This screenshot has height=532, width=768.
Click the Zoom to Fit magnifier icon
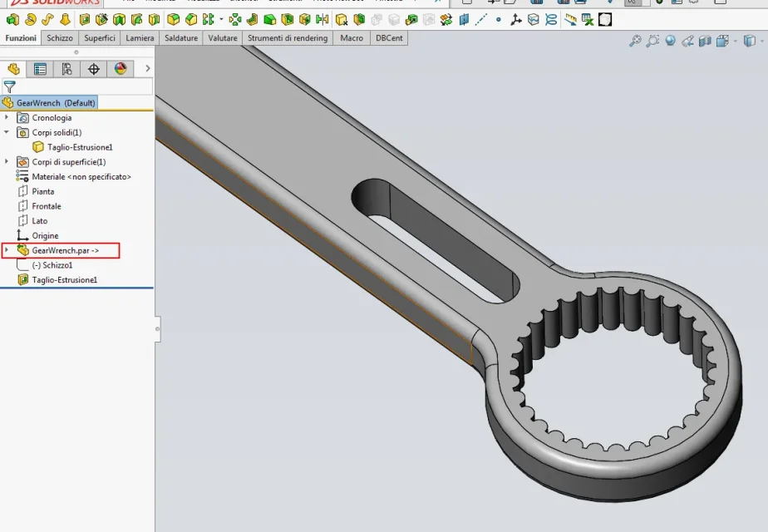click(x=635, y=42)
